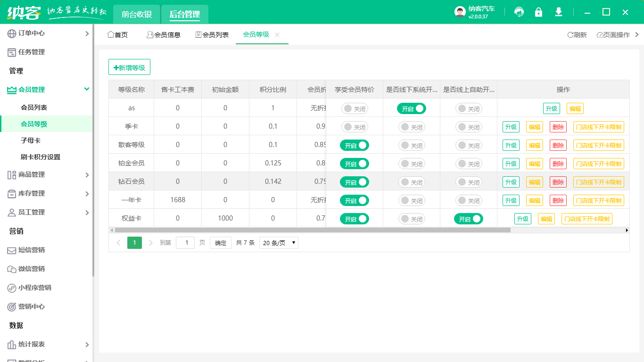Click the 新增等级 button
Image resolution: width=644 pixels, height=362 pixels.
[129, 67]
